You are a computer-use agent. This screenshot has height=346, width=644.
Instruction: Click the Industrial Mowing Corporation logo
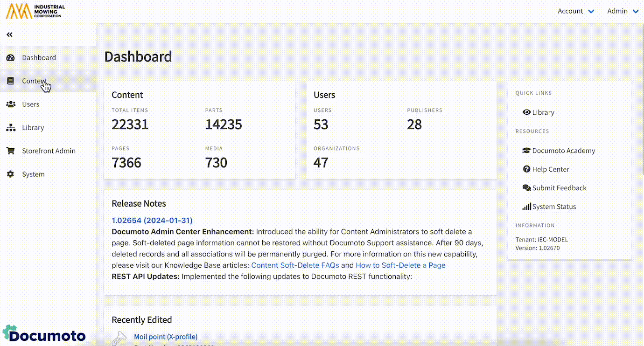tap(35, 11)
